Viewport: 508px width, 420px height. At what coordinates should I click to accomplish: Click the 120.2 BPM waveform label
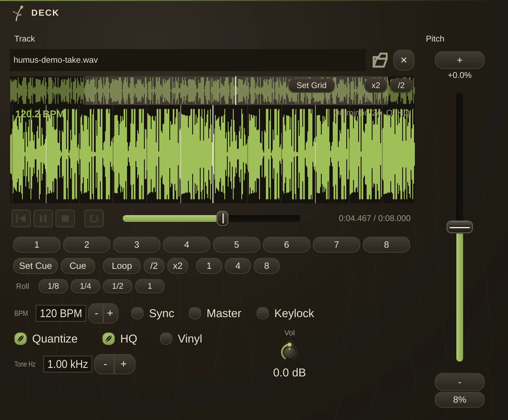pyautogui.click(x=39, y=114)
